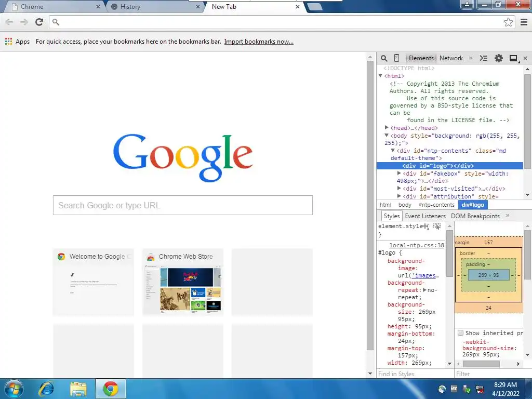Focus the address bar
Image resolution: width=532 pixels, height=399 pixels.
(x=278, y=22)
